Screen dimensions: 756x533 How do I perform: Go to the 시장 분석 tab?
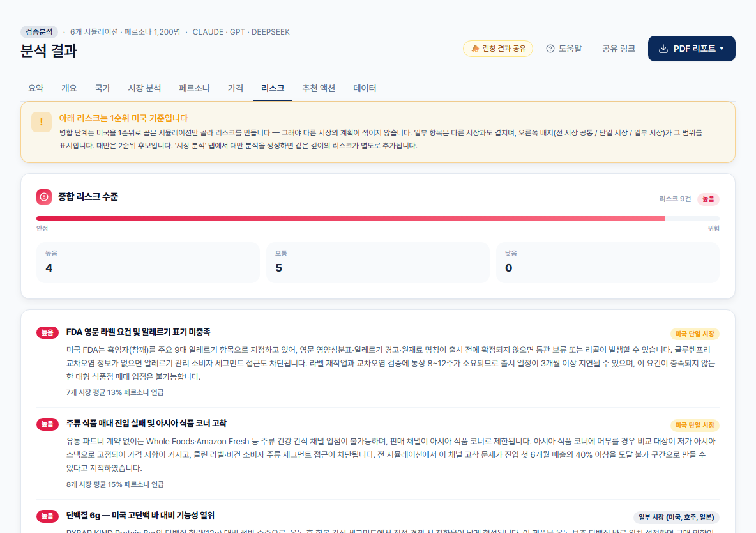tap(145, 88)
